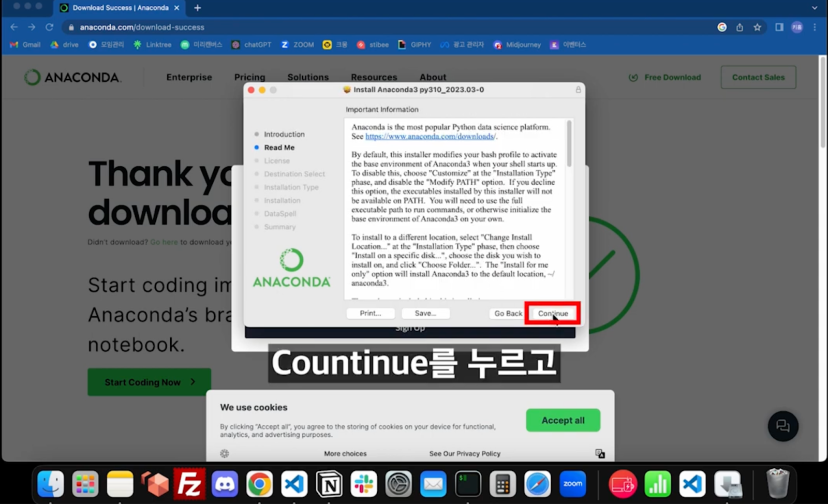Click the translate icon in cookie banner
Screen dimensions: 828x504
[x=600, y=454]
